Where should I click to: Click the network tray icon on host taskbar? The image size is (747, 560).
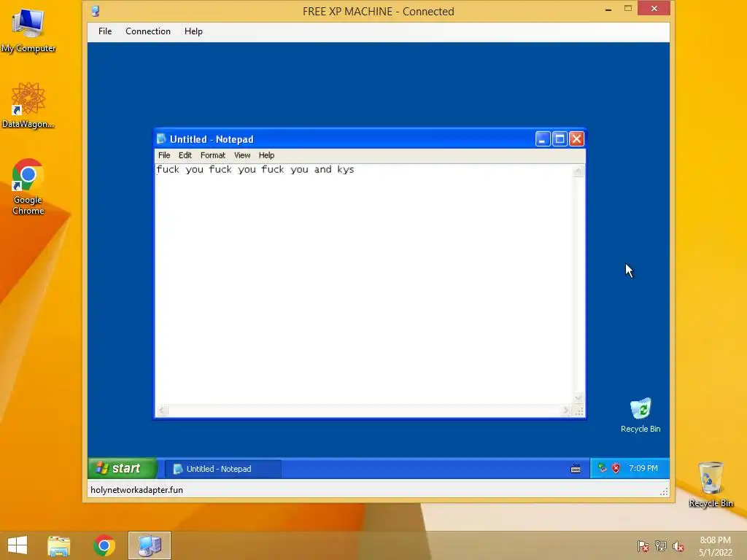pyautogui.click(x=661, y=546)
